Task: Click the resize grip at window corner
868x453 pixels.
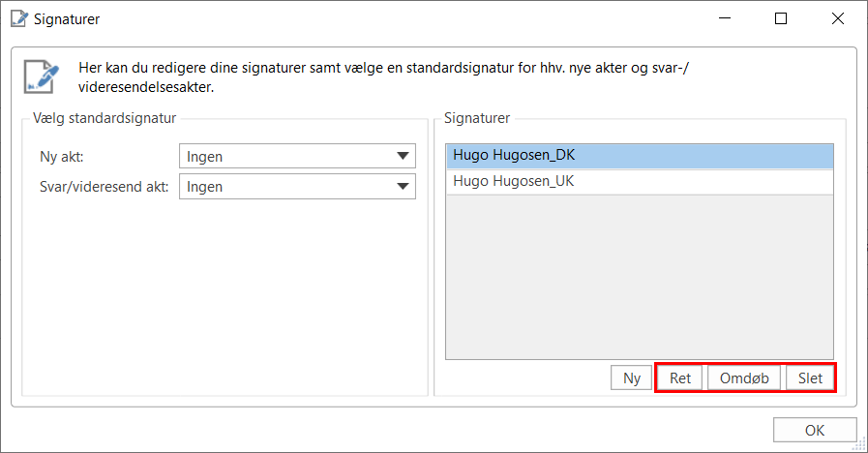Action: pyautogui.click(x=860, y=445)
